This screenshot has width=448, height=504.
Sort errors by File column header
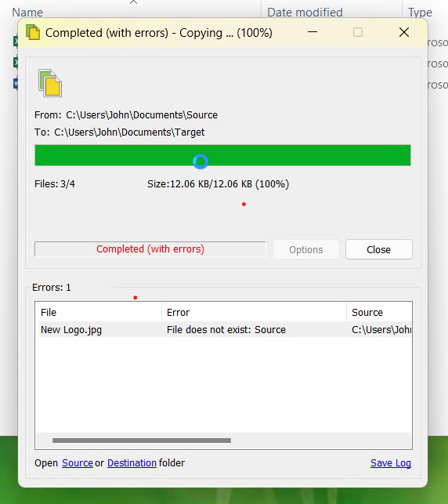pyautogui.click(x=98, y=312)
